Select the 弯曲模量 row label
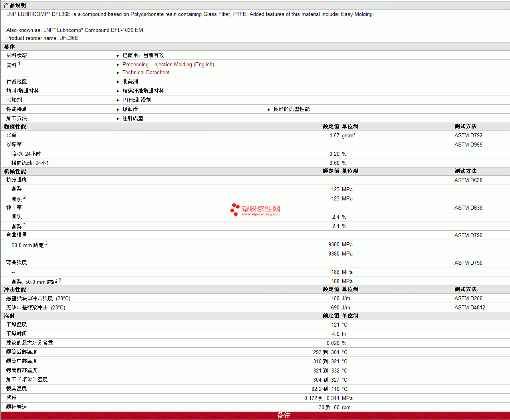Viewport: 510px width, 420px height. 16,235
